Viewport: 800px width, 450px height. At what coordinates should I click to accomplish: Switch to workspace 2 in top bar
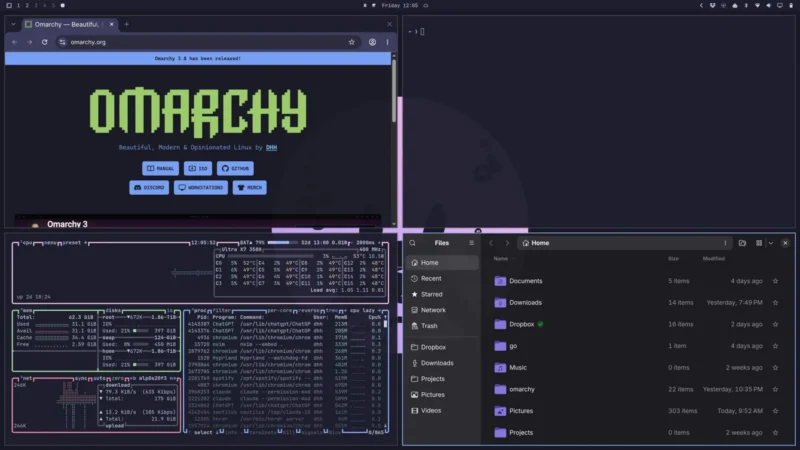pos(27,6)
